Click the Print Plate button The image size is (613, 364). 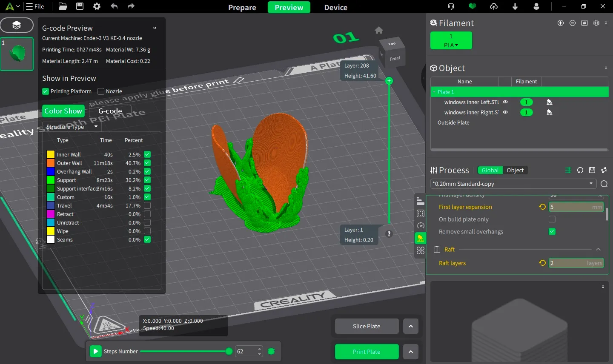(x=367, y=352)
